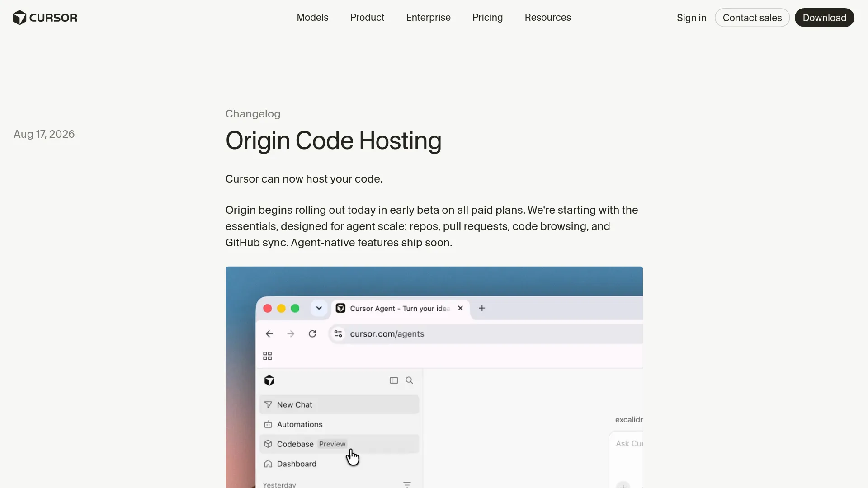
Task: Click the yellow minimize window dot
Action: [x=281, y=308]
